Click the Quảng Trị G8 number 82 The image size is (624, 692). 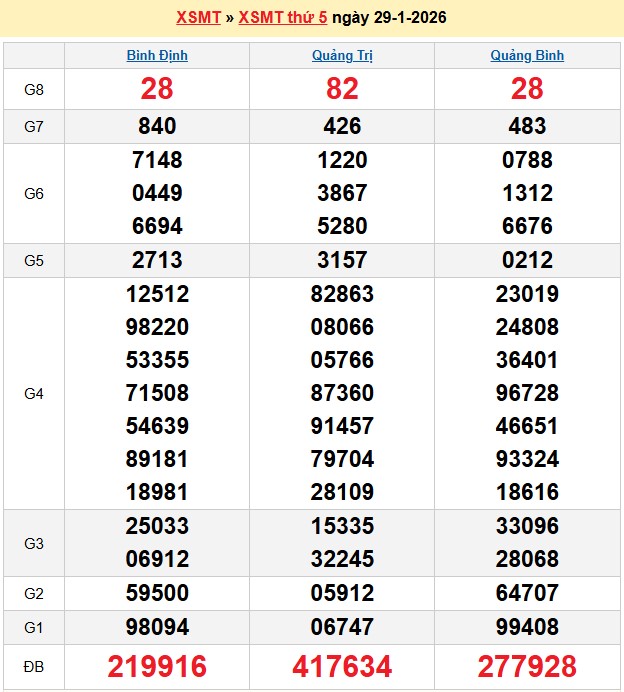click(x=342, y=89)
